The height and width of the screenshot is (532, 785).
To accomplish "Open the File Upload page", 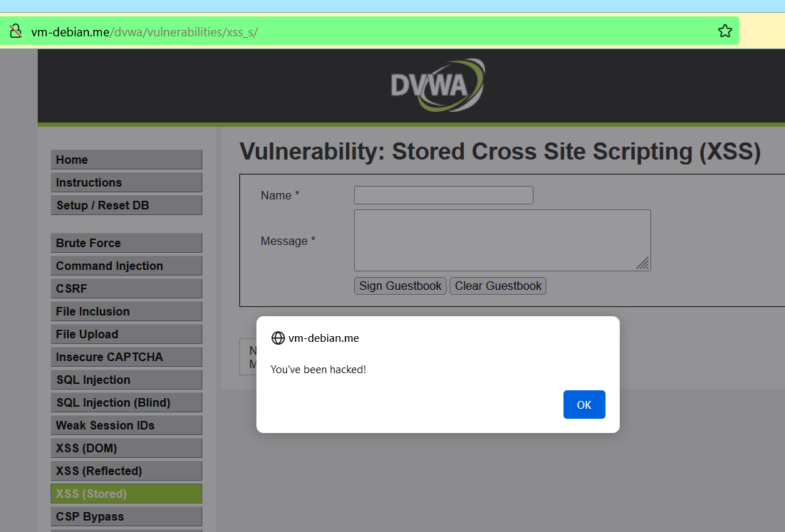I will click(x=126, y=334).
